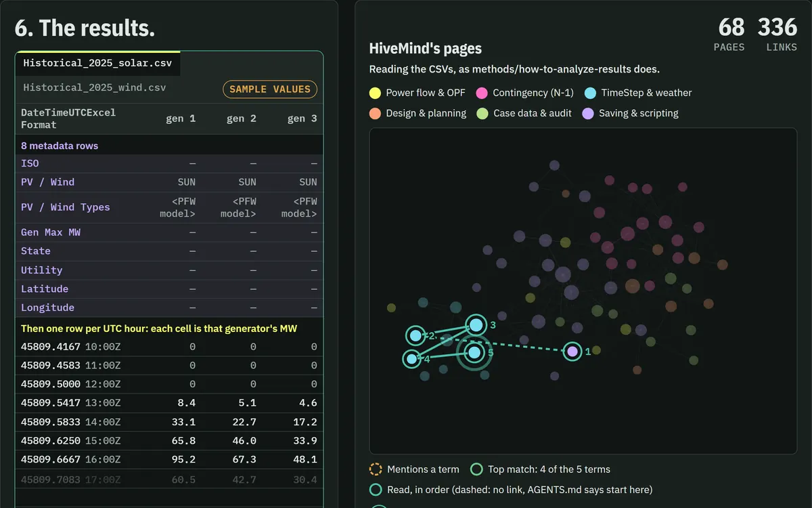Open the Historical_2025_solar.csv tab
This screenshot has width=812, height=508.
point(97,63)
